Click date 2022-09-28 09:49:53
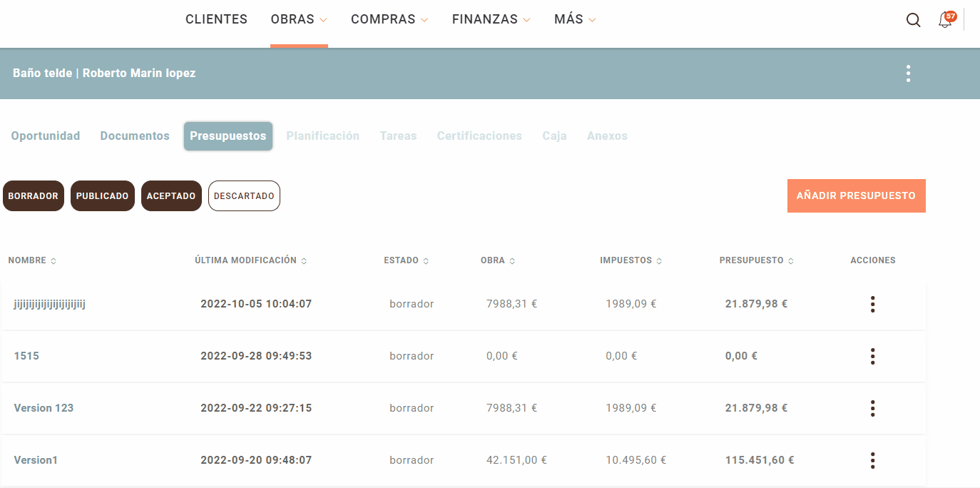 pyautogui.click(x=256, y=356)
